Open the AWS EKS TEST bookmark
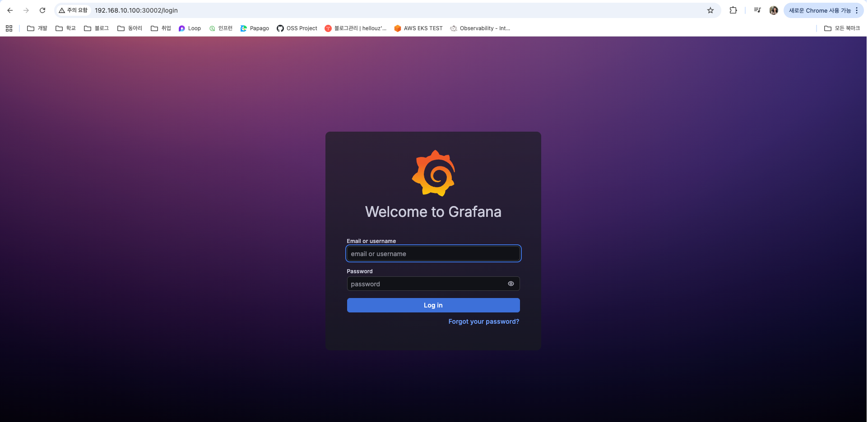 [x=418, y=28]
